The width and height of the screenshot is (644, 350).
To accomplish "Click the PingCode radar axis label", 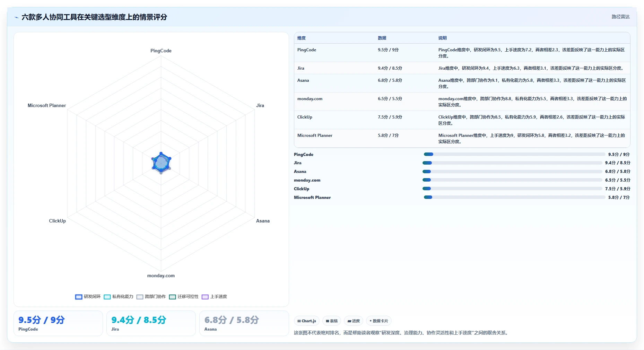I will point(161,51).
